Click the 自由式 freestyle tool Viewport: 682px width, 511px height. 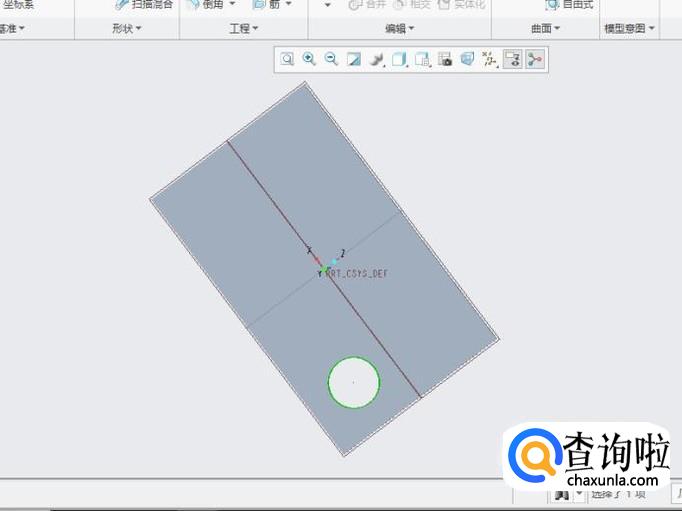tap(569, 5)
